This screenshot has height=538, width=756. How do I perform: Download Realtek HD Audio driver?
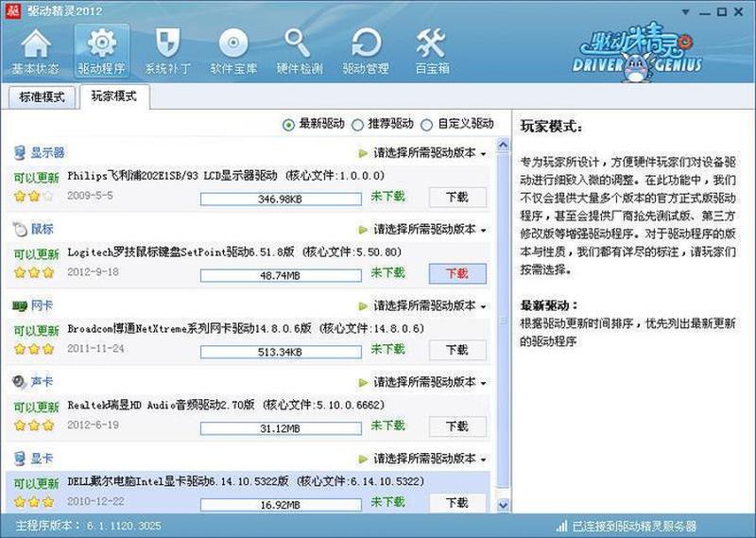tap(457, 426)
